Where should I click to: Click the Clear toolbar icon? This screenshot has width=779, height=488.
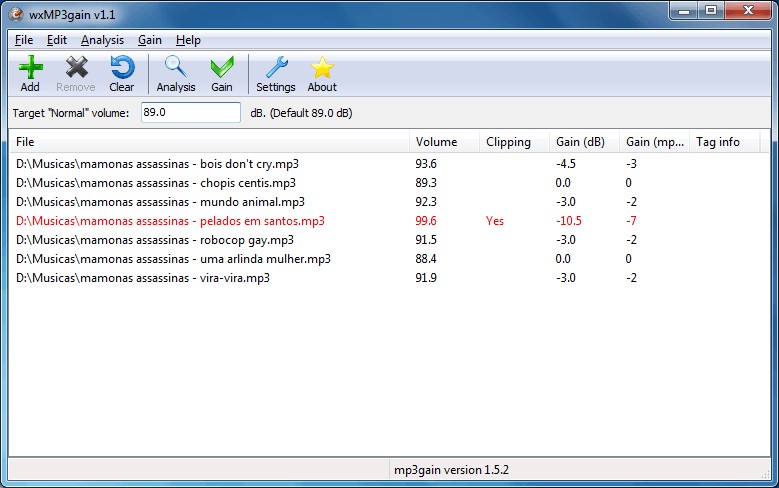121,68
